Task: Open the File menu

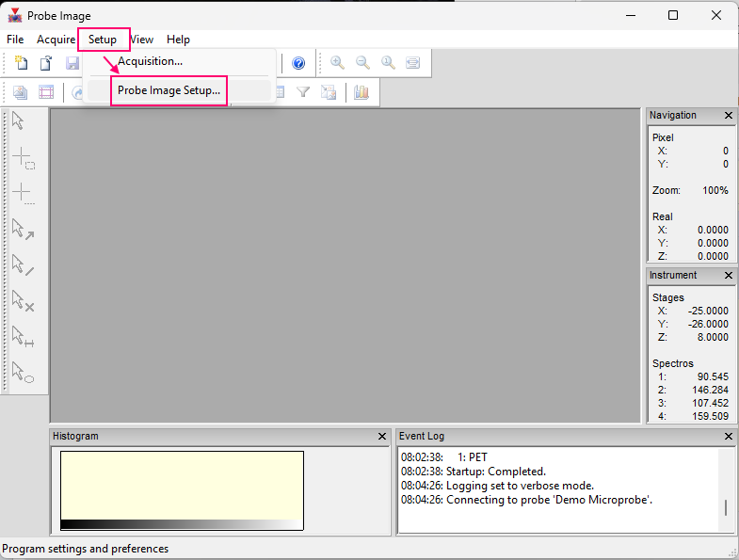Action: tap(15, 40)
